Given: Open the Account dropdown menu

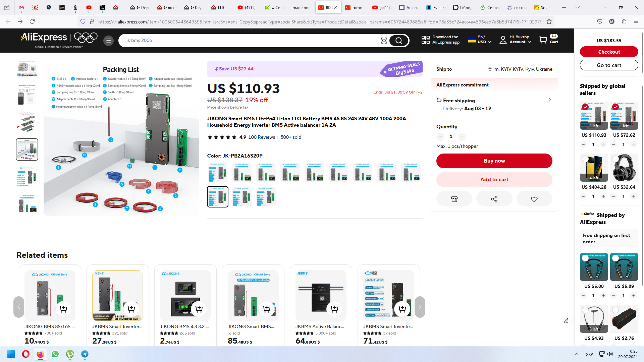Looking at the screenshot, I should tap(515, 40).
